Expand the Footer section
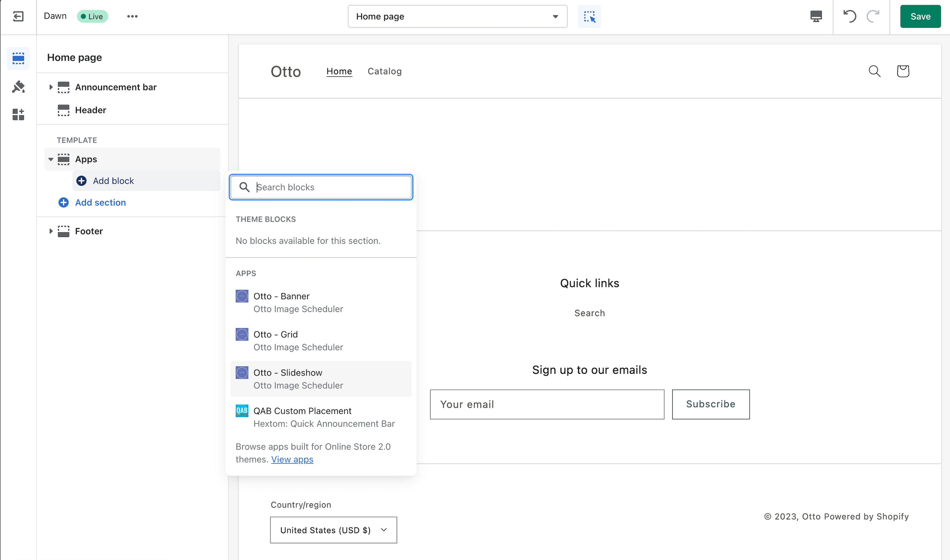Screen dimensions: 950x560 [50, 231]
